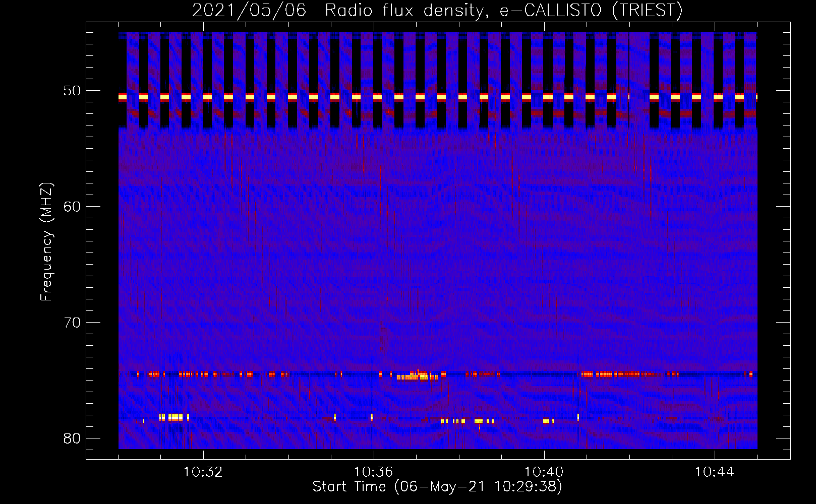The width and height of the screenshot is (816, 504).
Task: Click the 'Frequency (MHZ)' y-axis label
Action: click(46, 242)
